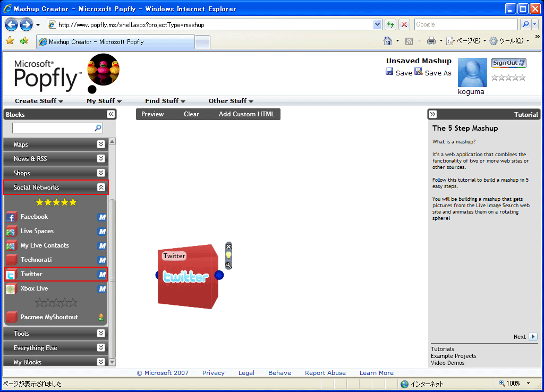Click the Twitter block's right output connector

[219, 275]
